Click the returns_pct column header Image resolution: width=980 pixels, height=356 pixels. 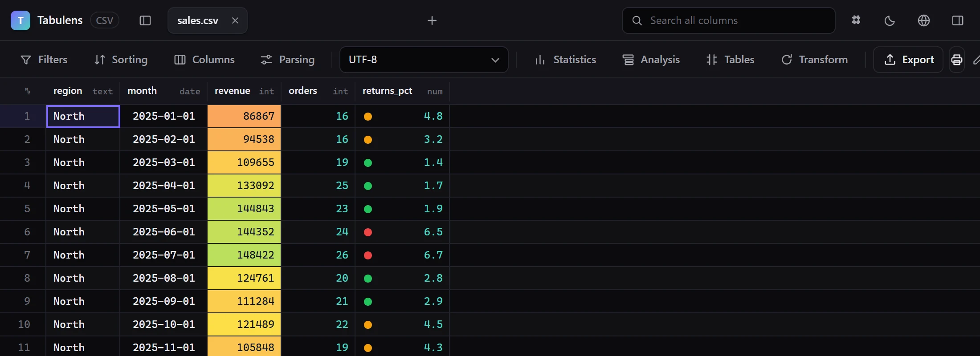tap(402, 91)
